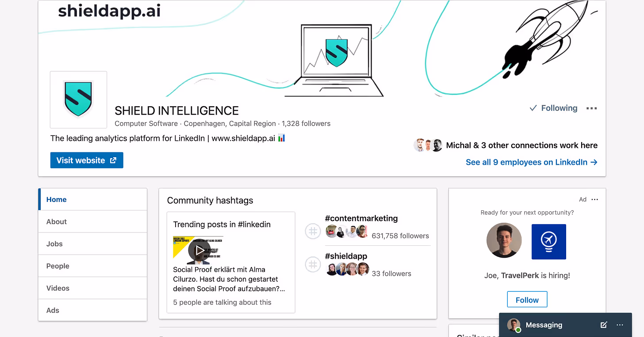Toggle the Following status button

point(553,108)
